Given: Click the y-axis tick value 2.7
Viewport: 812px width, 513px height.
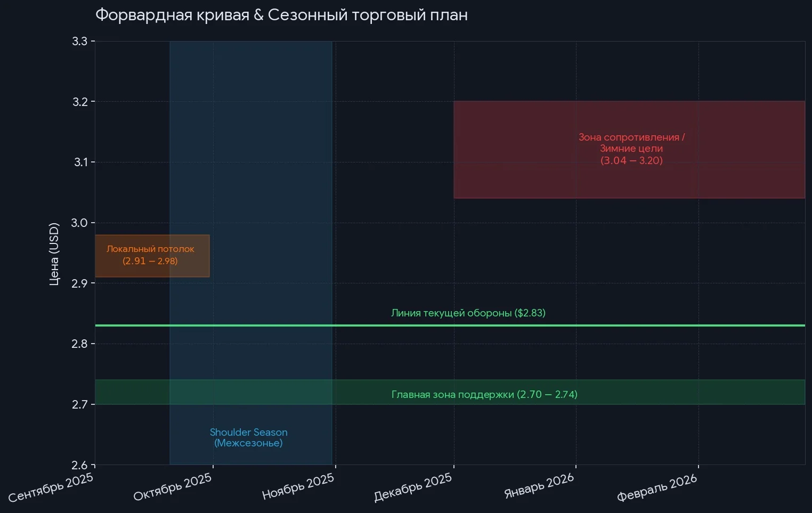Looking at the screenshot, I should pyautogui.click(x=80, y=405).
